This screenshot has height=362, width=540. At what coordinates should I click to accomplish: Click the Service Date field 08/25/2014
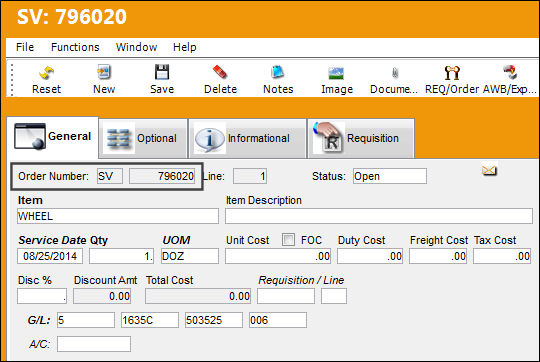click(50, 256)
